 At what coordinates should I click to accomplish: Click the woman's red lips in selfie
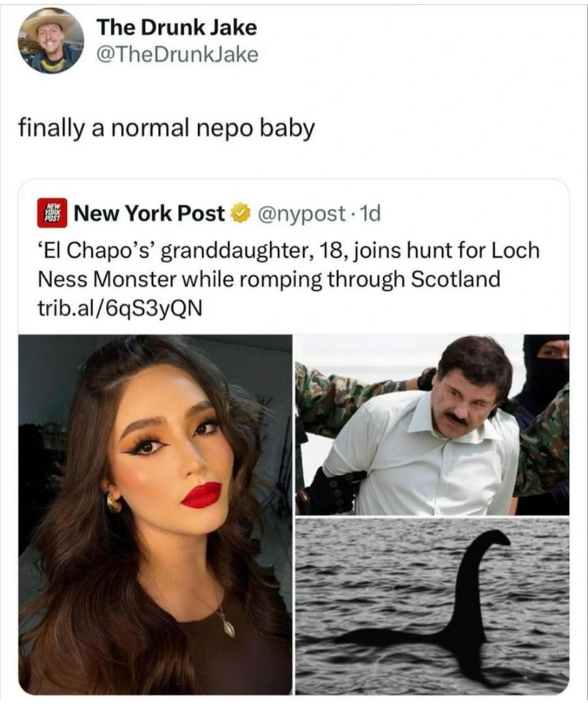[x=201, y=495]
